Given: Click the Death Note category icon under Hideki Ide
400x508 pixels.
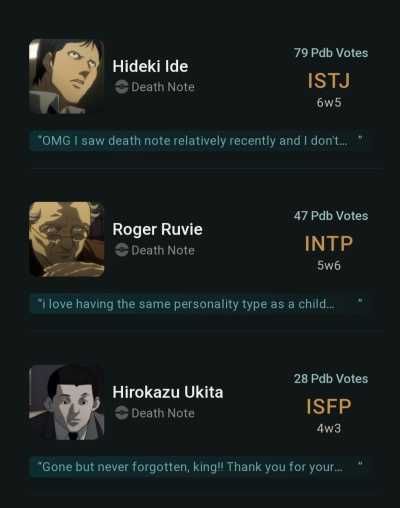Looking at the screenshot, I should (x=121, y=87).
